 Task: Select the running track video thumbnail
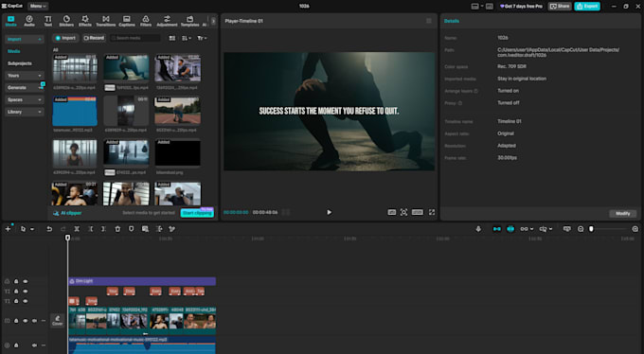click(x=177, y=111)
